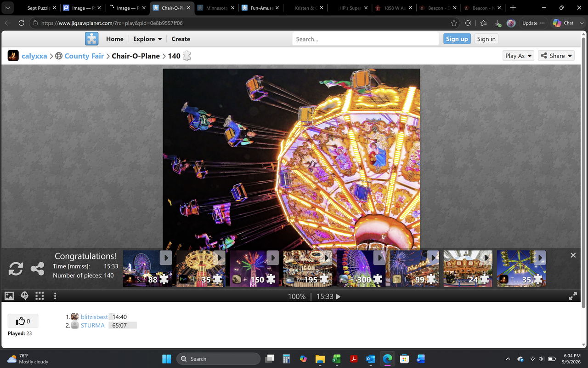
Task: Open the three-dot more options menu
Action: (55, 296)
